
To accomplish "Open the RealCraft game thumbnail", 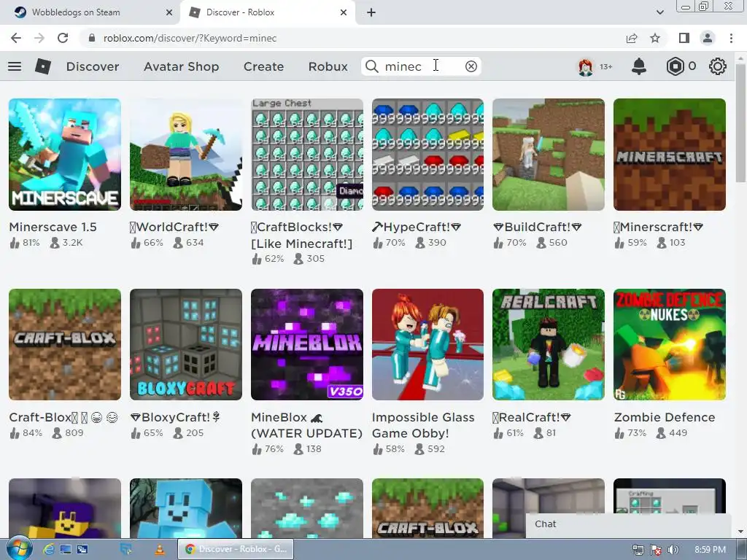I will coord(549,344).
